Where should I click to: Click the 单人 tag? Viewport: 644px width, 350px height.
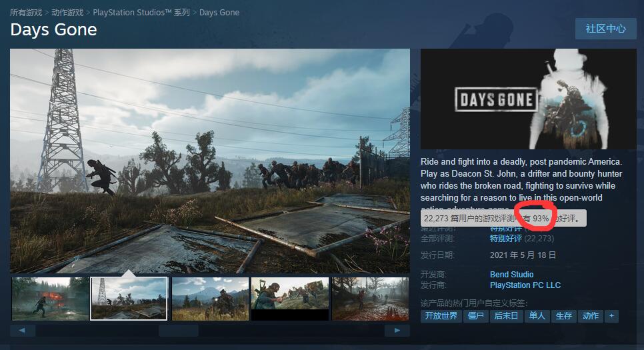pos(537,316)
